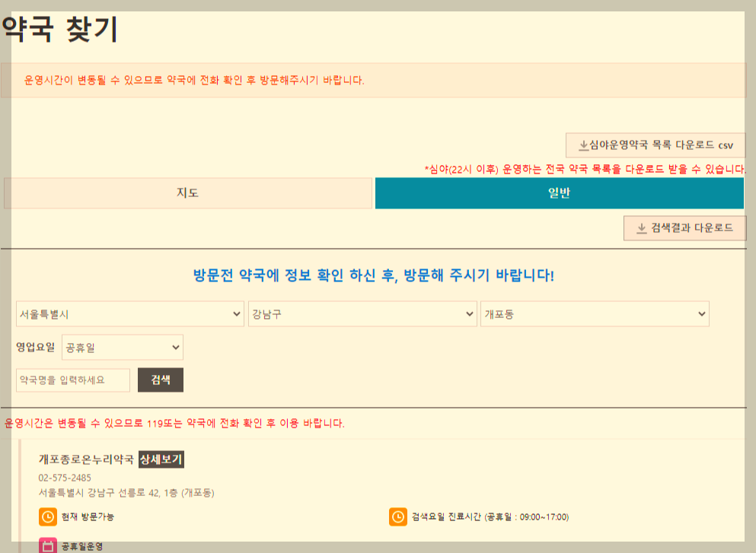This screenshot has width=756, height=553.
Task: Select the 일반 tab
Action: point(560,193)
